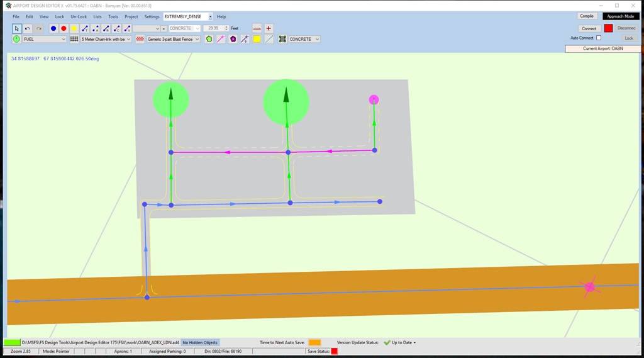Click the yellow square color swatch

click(257, 39)
